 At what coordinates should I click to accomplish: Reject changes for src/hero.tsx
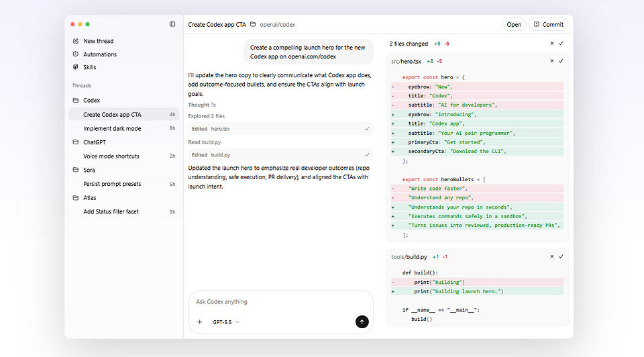pyautogui.click(x=552, y=61)
